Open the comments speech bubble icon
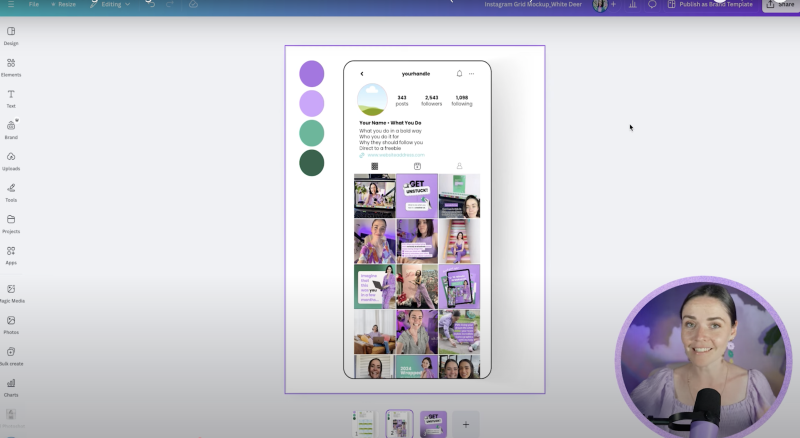 [x=652, y=4]
